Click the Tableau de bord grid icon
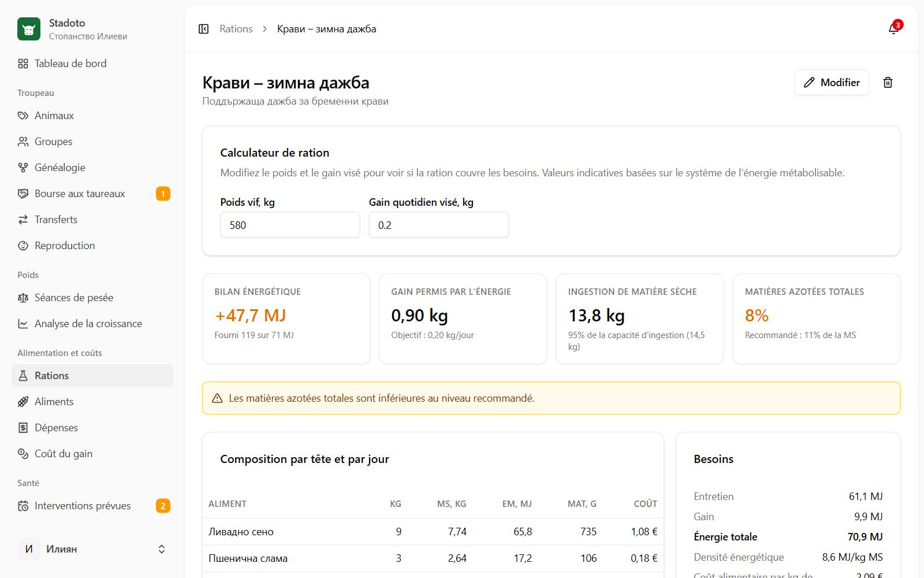Viewport: 924px width, 578px height. [23, 64]
